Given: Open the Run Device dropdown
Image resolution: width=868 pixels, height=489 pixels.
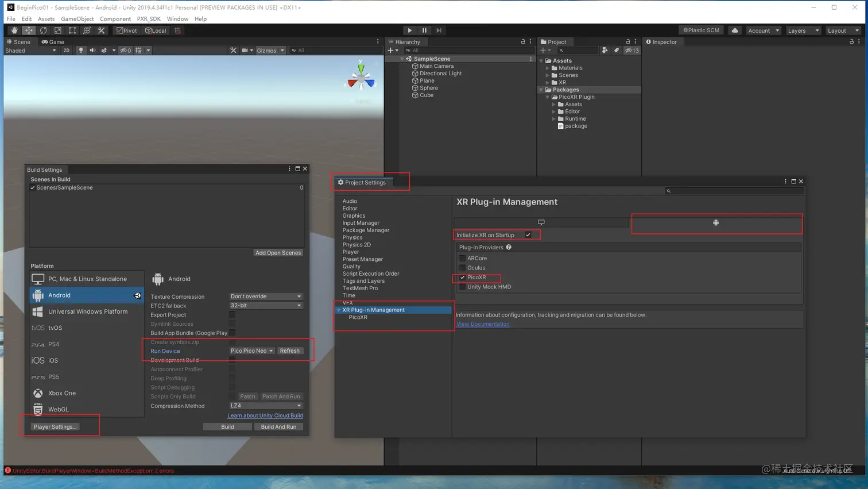Looking at the screenshot, I should (x=252, y=351).
